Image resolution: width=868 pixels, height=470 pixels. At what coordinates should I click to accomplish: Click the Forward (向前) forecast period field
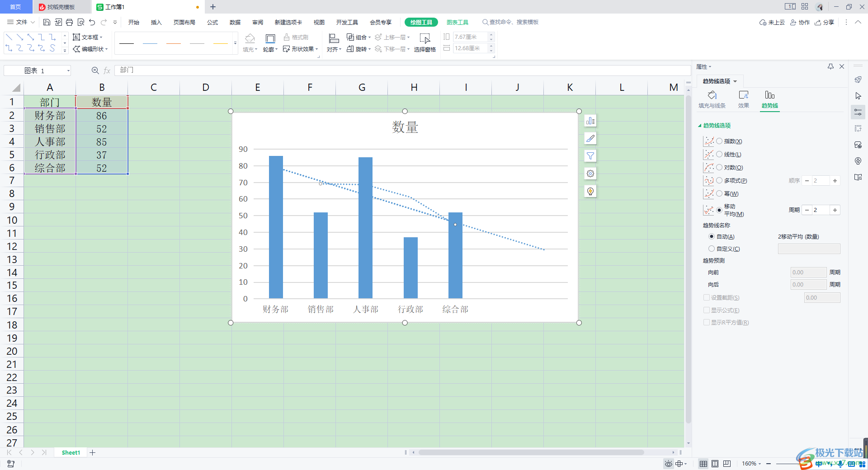(x=809, y=273)
